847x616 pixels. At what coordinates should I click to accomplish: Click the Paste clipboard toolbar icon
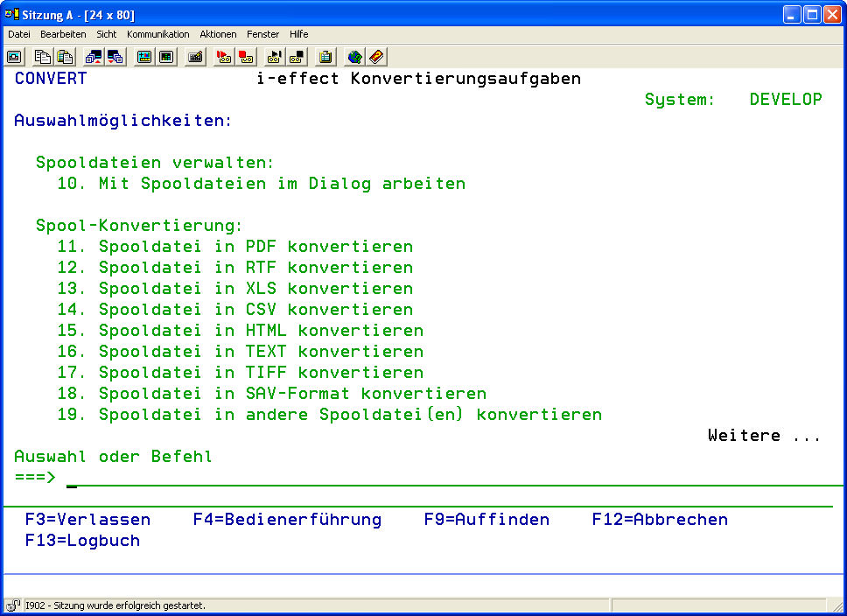click(x=66, y=57)
